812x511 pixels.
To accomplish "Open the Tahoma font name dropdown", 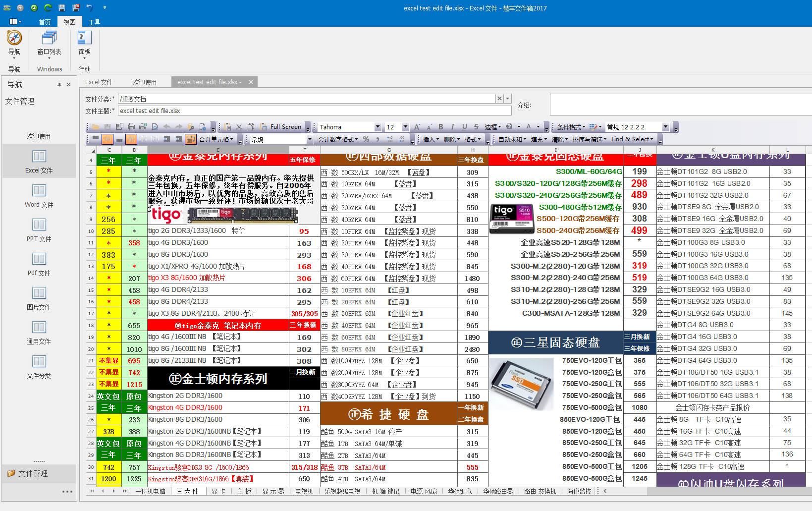I will (378, 127).
